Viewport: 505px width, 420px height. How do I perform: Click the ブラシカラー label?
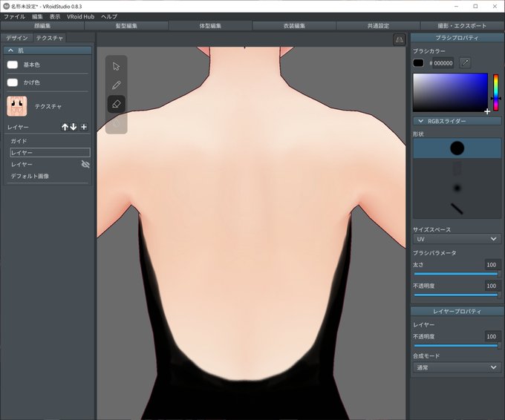429,51
